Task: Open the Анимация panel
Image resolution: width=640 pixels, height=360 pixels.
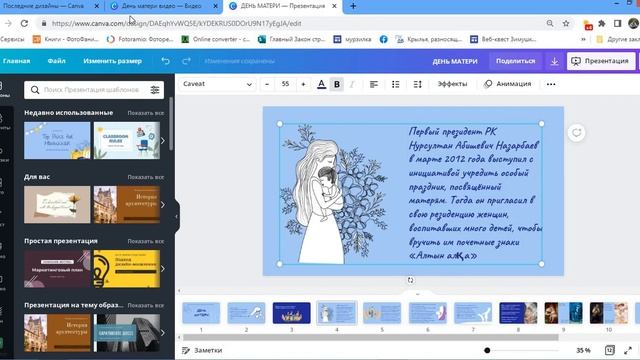Action: pyautogui.click(x=508, y=84)
